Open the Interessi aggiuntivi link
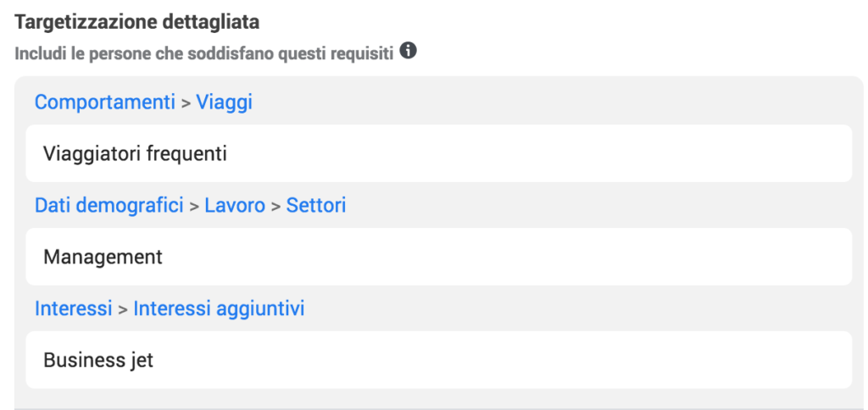Viewport: 868px width, 410px height. click(x=219, y=308)
